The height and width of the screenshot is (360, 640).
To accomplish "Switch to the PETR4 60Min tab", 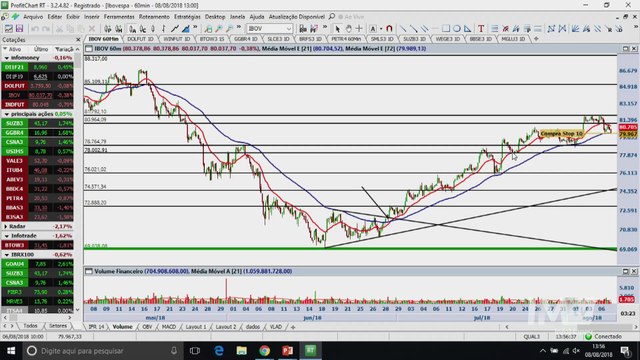I will [x=346, y=39].
